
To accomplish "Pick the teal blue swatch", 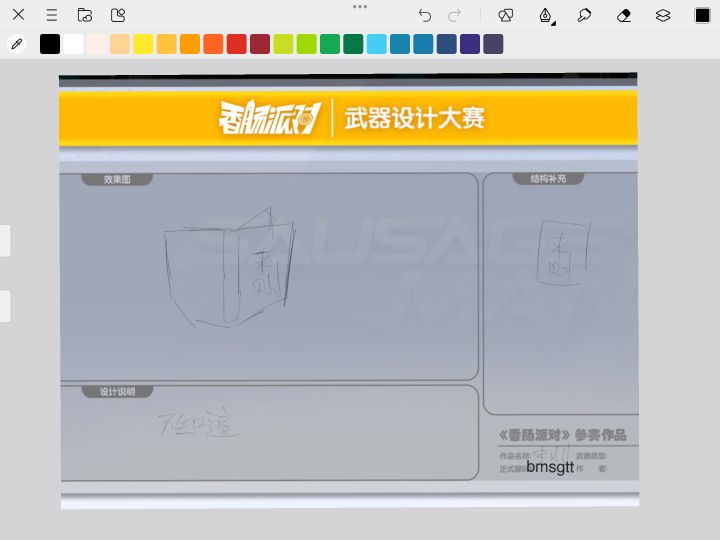I will tap(400, 44).
